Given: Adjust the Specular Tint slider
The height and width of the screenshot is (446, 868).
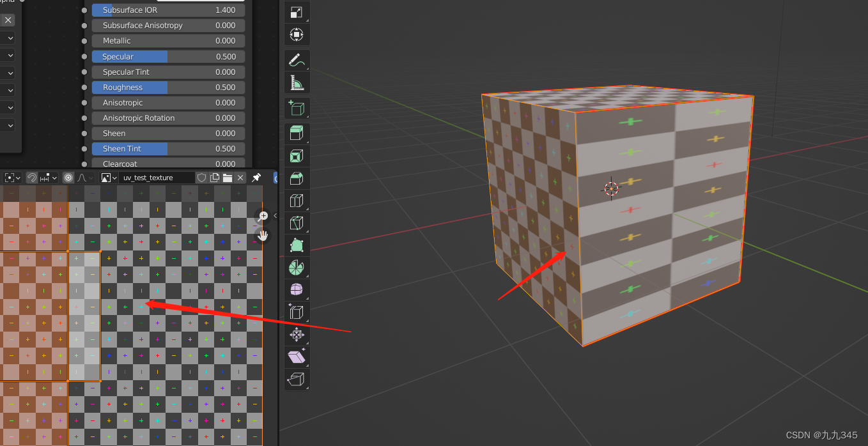Looking at the screenshot, I should pos(168,72).
